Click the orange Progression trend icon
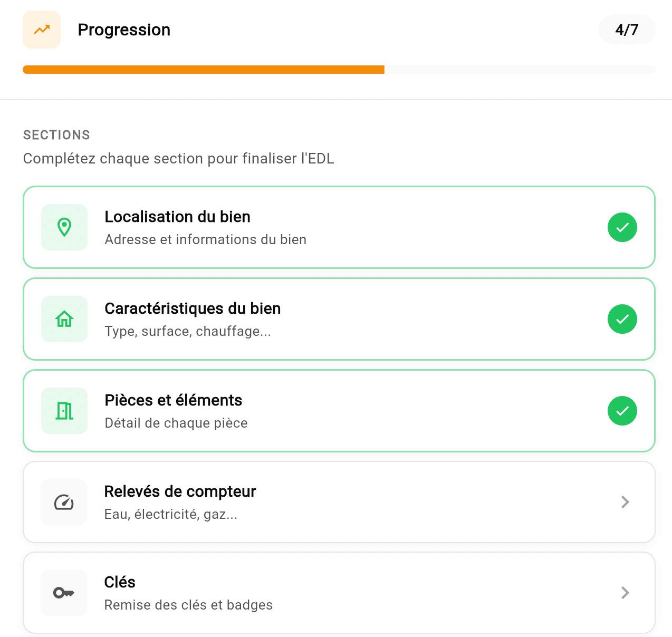This screenshot has width=672, height=637. [x=42, y=30]
